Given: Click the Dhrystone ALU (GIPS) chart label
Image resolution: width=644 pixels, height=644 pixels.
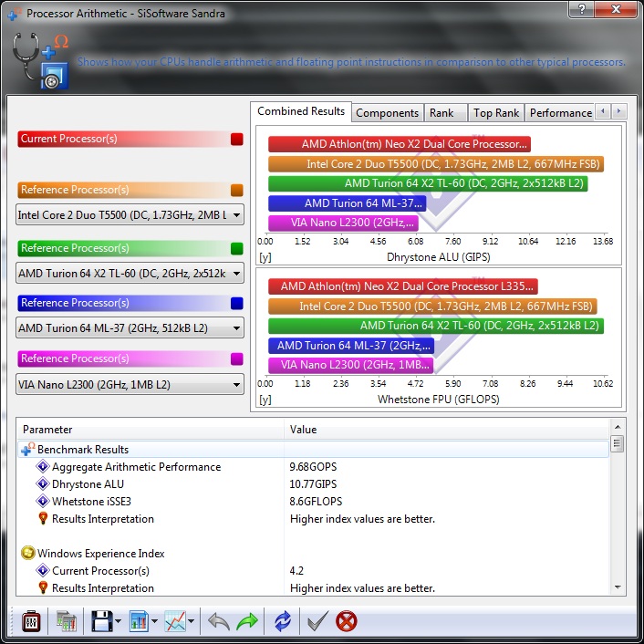Looking at the screenshot, I should coord(438,257).
